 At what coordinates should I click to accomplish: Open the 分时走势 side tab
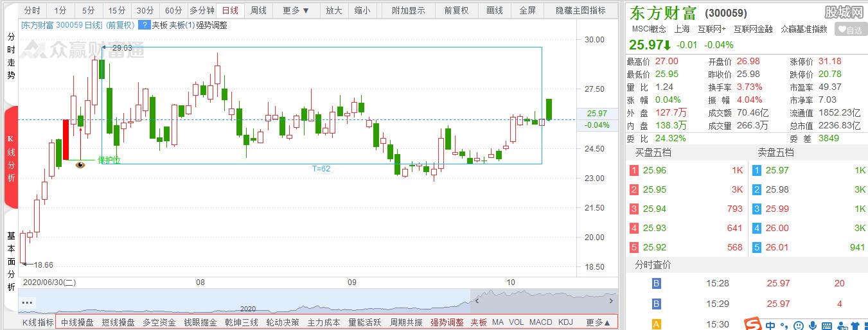pos(11,57)
